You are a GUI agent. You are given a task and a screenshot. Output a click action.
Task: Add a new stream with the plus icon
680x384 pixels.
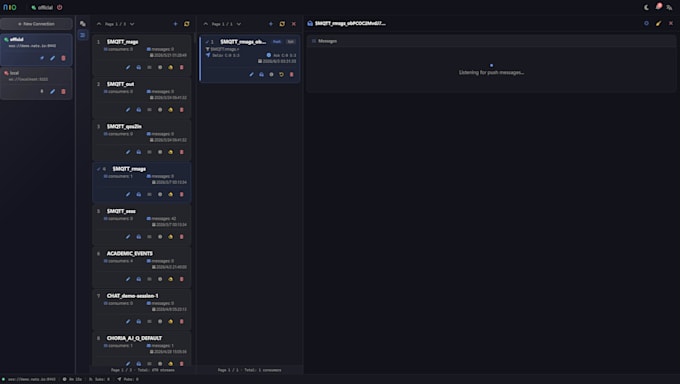tap(176, 24)
